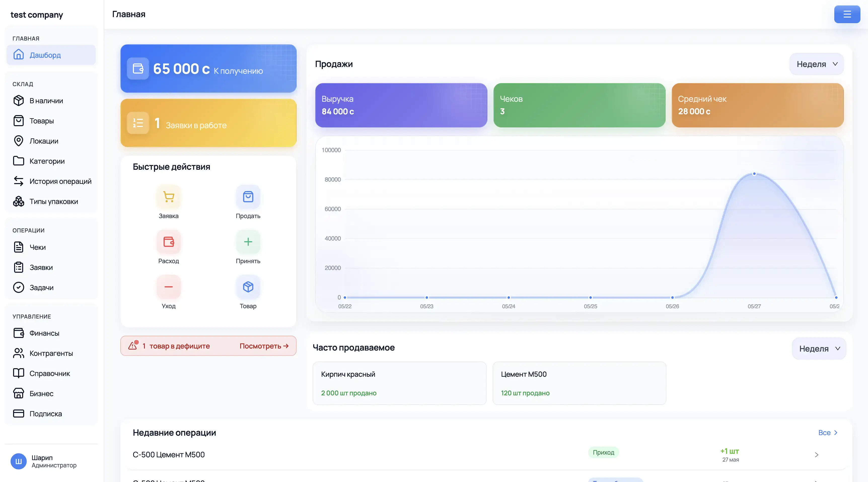Click the Заявка cart quick action icon

pos(168,196)
